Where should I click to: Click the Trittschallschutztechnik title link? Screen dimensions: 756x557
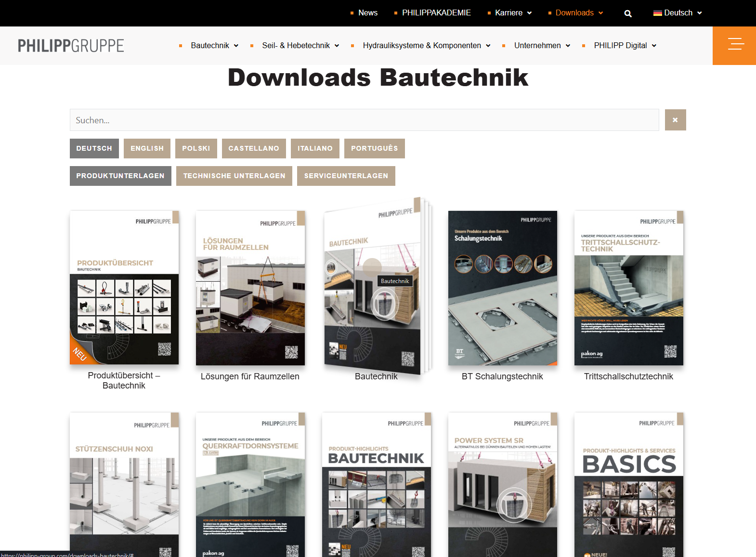628,376
